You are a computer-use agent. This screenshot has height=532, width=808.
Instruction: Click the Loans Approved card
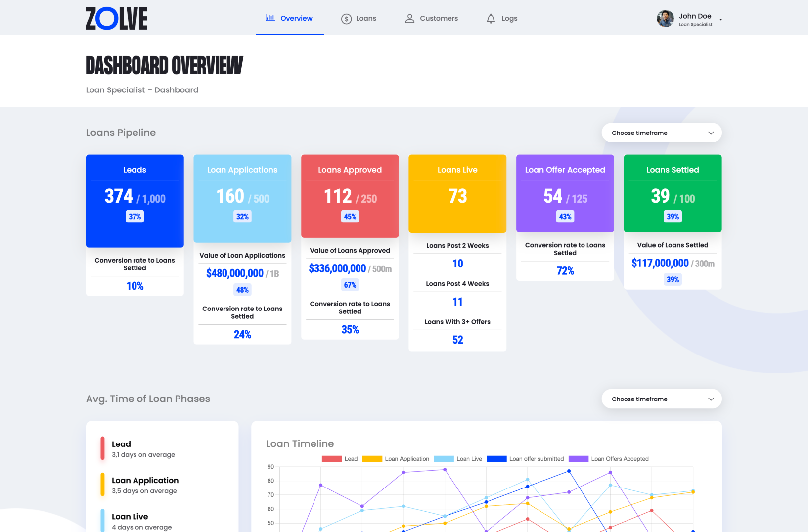point(350,196)
